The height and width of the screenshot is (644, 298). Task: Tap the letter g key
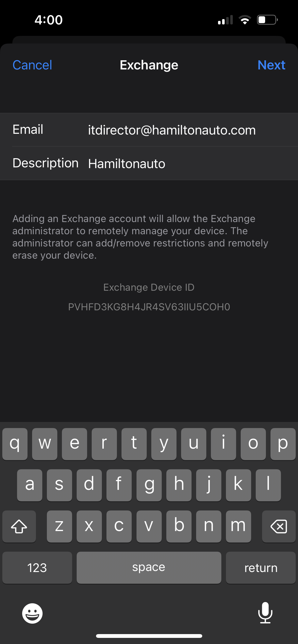point(149,485)
